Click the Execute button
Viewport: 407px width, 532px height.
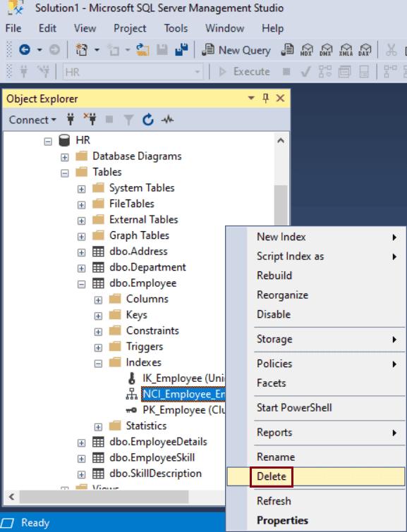click(x=245, y=72)
